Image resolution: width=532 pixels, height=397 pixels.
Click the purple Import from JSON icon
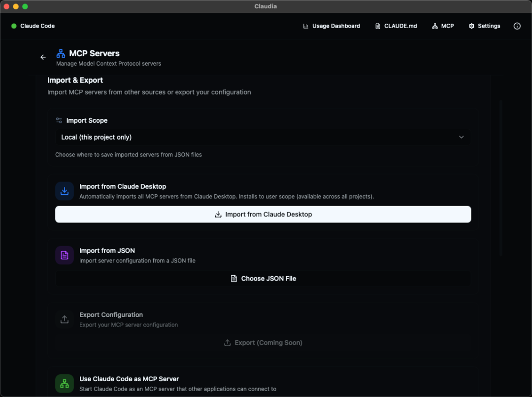65,255
